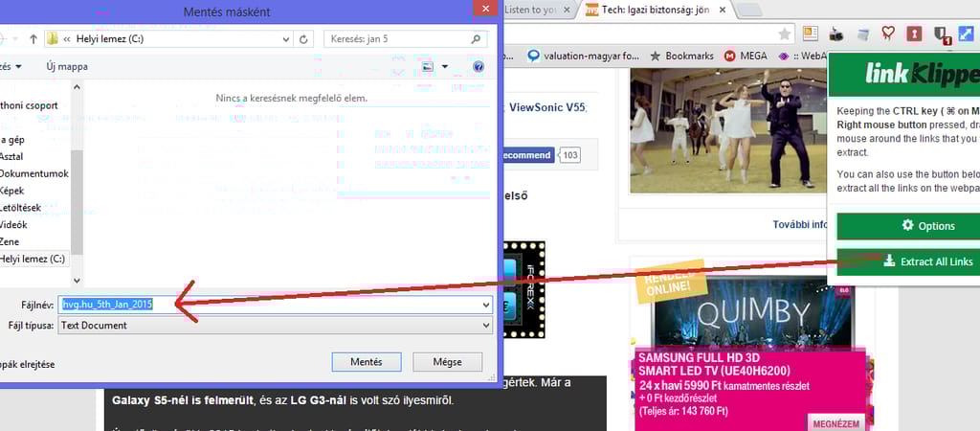Open the MEGA bookmark

[x=746, y=57]
